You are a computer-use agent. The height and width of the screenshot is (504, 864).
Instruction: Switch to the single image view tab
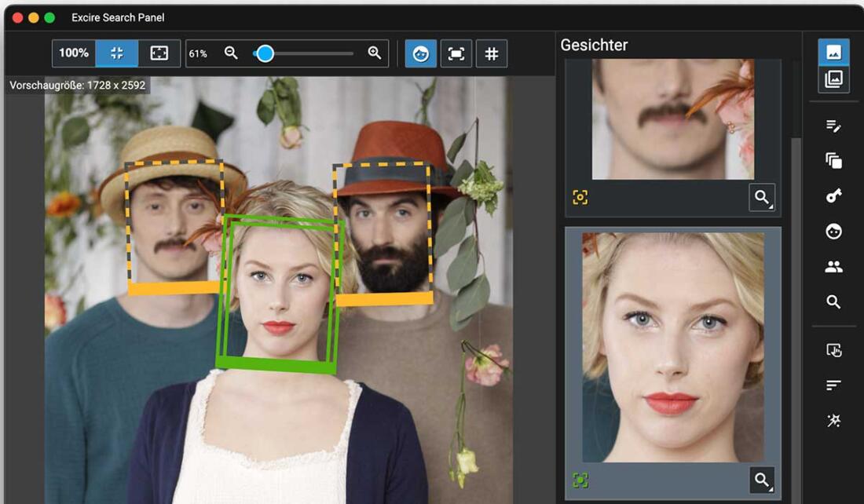pos(833,53)
